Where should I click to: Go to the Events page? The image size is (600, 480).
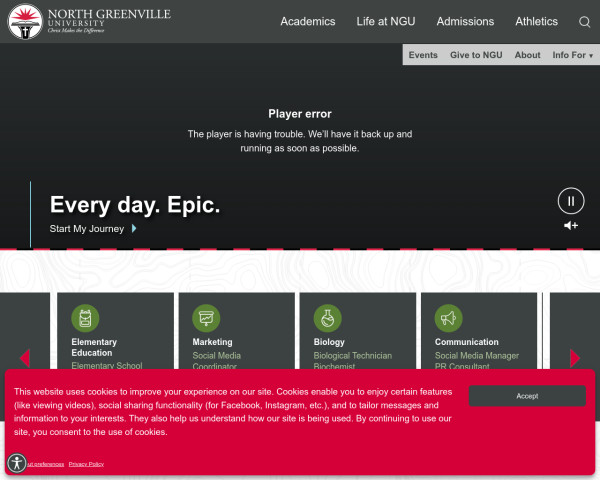tap(423, 55)
